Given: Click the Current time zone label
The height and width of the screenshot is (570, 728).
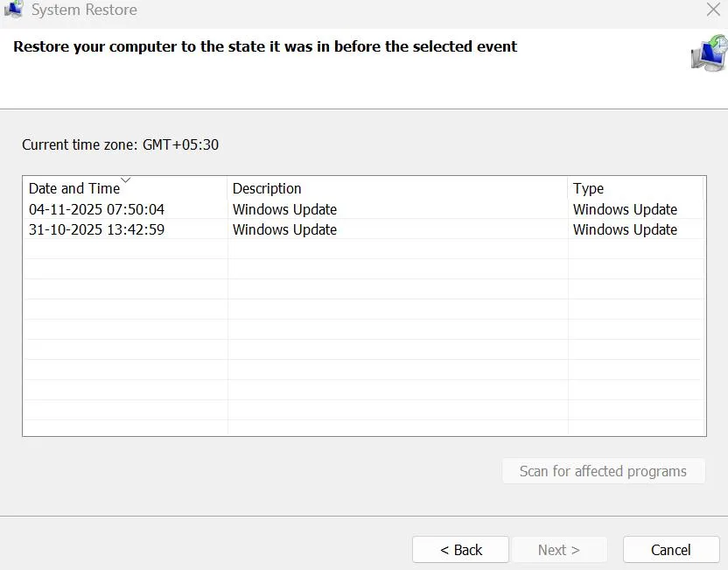Looking at the screenshot, I should tap(120, 144).
